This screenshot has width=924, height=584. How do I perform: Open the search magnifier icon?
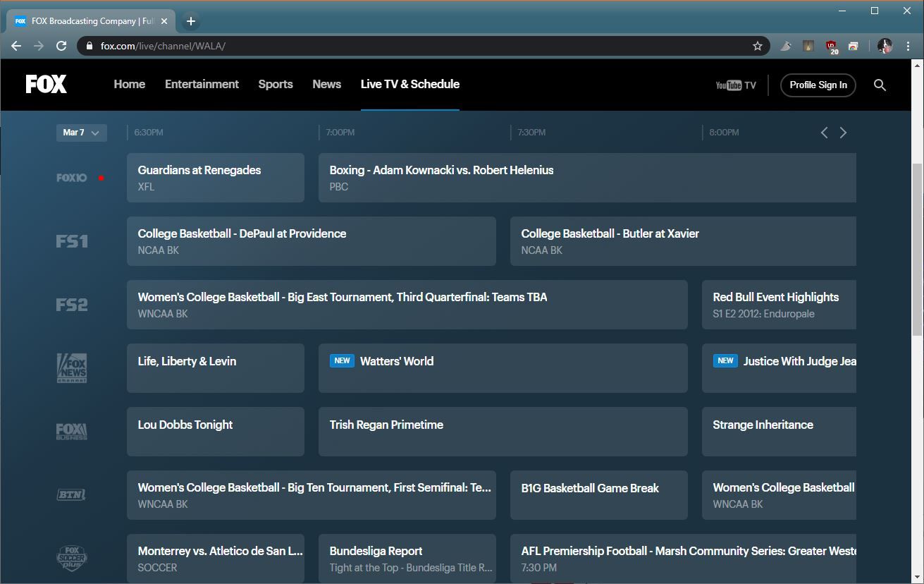[x=880, y=85]
